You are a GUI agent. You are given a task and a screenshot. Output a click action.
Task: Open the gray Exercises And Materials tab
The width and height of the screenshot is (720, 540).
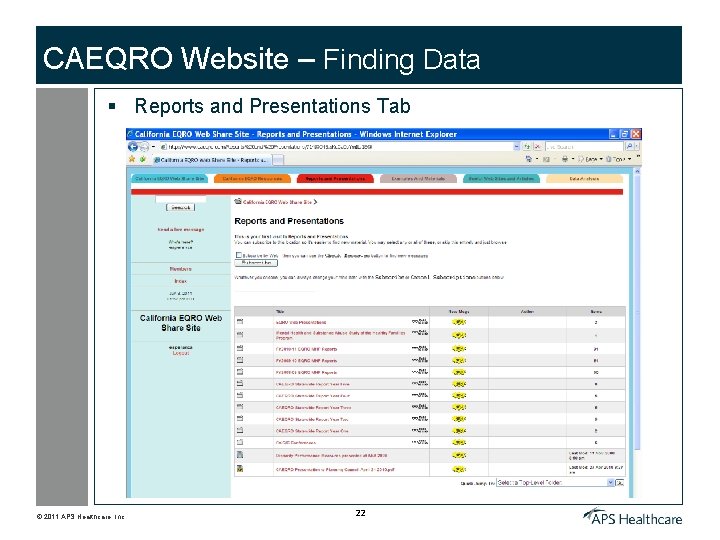point(418,179)
